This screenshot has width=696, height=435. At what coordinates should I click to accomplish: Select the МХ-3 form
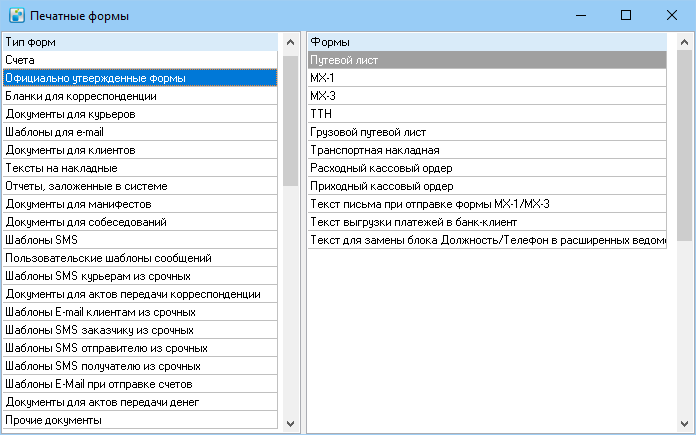click(487, 96)
